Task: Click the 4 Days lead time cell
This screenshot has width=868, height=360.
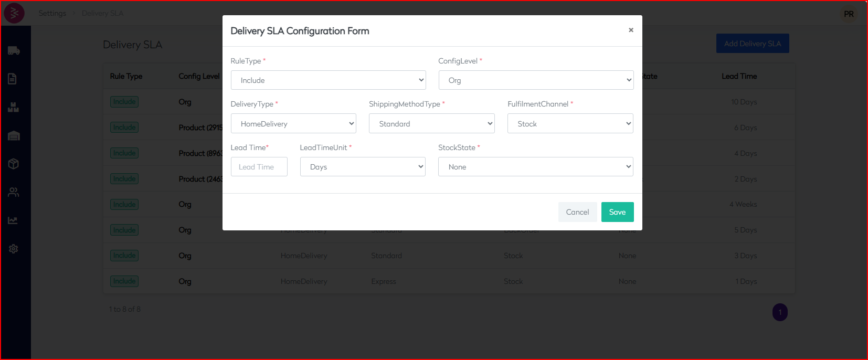Action: (745, 153)
